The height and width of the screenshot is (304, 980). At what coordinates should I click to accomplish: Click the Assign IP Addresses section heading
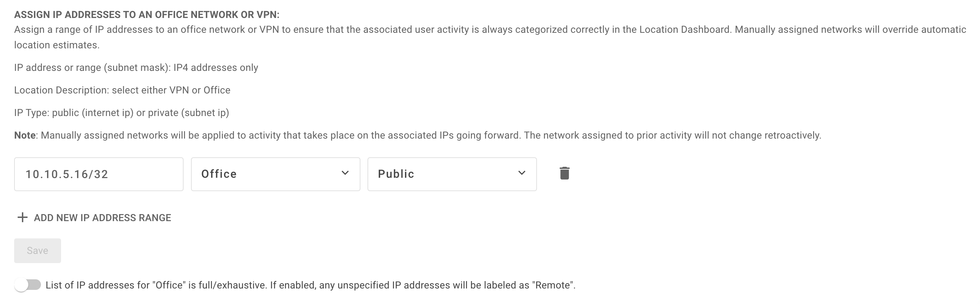click(x=147, y=15)
